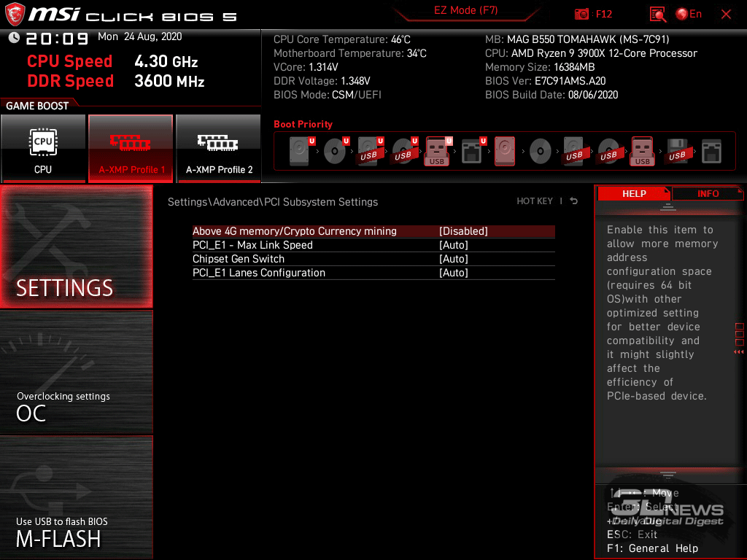The image size is (747, 560).
Task: Click the BIOS Mode CSM/UEFI text
Action: point(328,95)
